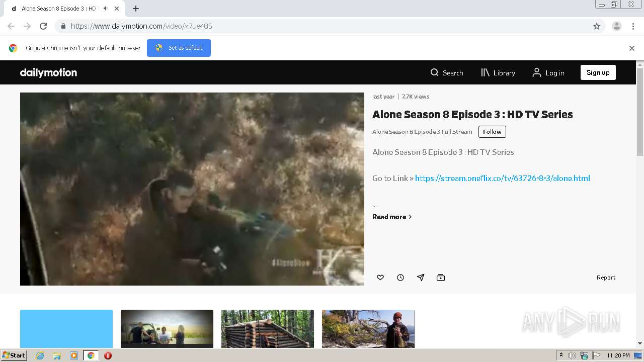644x362 pixels.
Task: Click the Log in user icon
Action: point(537,72)
